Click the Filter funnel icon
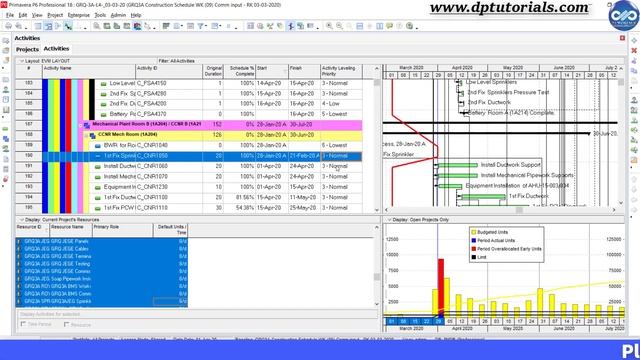 (x=200, y=26)
